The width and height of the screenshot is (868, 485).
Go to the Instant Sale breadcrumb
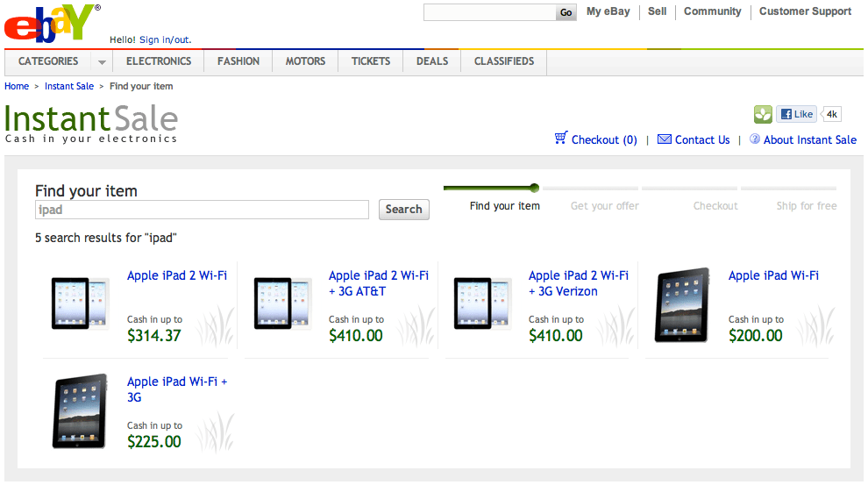pyautogui.click(x=69, y=86)
